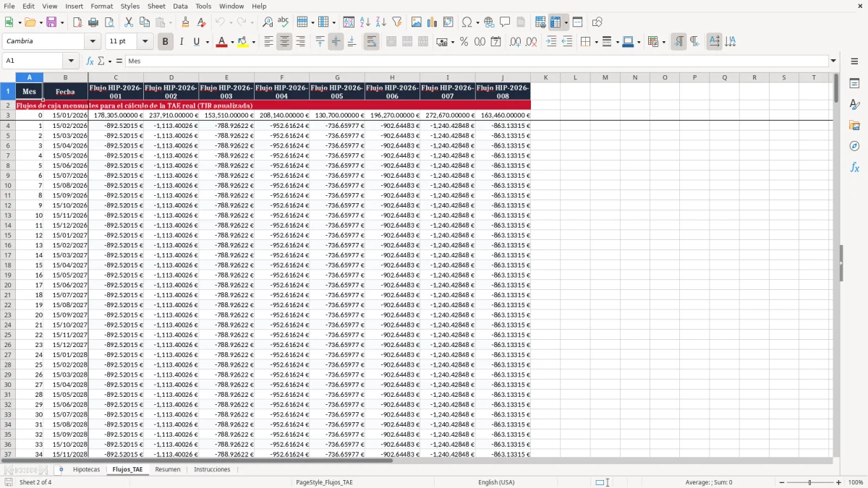Toggle Underline formatting
Viewport: 868px width, 488px height.
pyautogui.click(x=196, y=42)
